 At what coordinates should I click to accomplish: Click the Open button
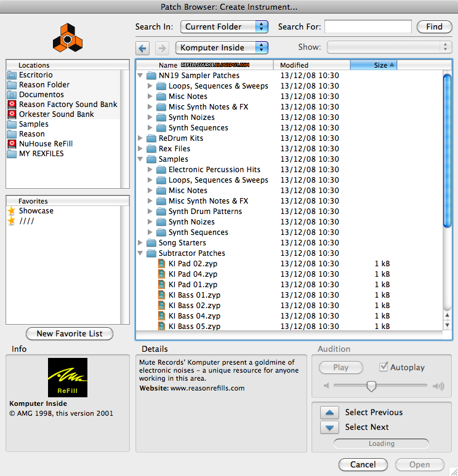(x=419, y=464)
